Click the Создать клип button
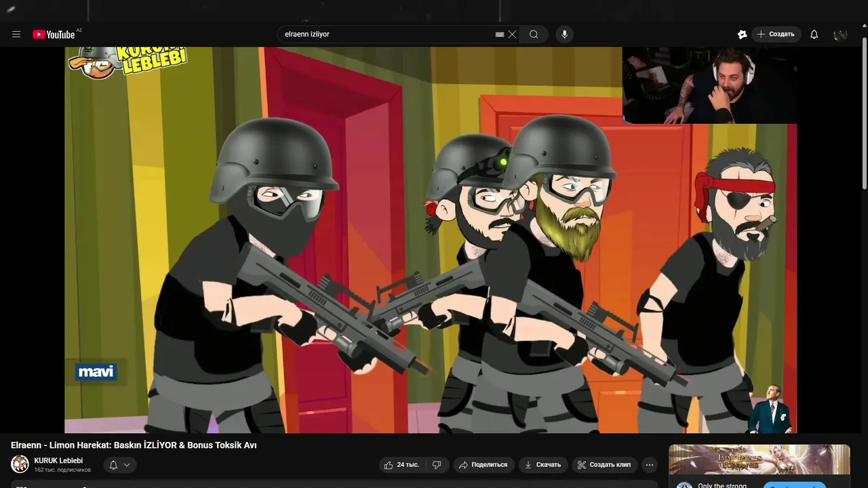This screenshot has width=868, height=488. pos(604,465)
